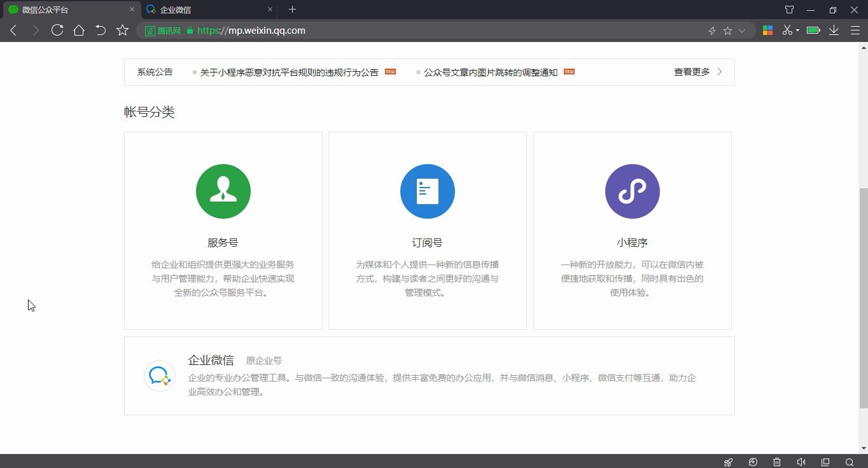Open the browser home page icon
This screenshot has width=868, height=468.
79,30
